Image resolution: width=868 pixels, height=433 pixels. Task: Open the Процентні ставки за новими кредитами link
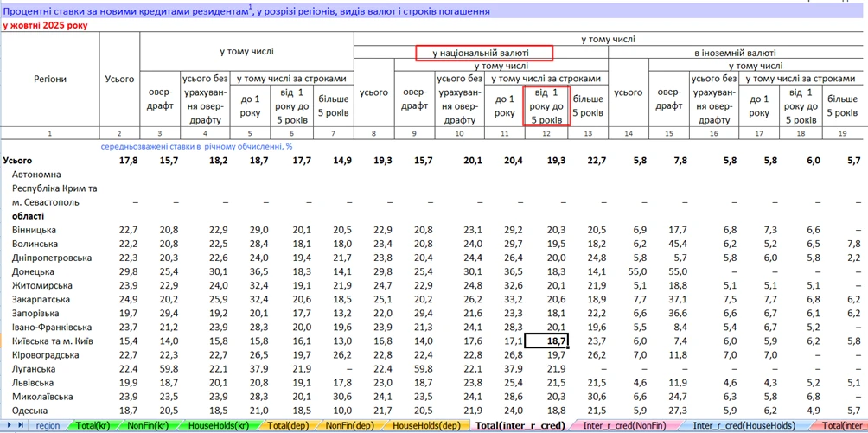click(246, 10)
